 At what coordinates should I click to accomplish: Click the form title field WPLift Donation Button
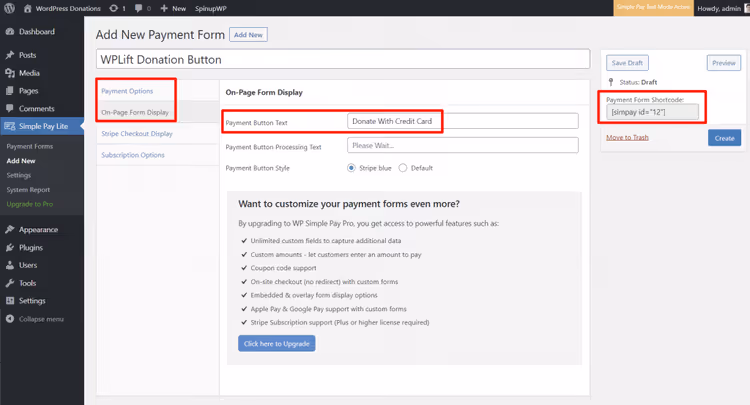[342, 59]
